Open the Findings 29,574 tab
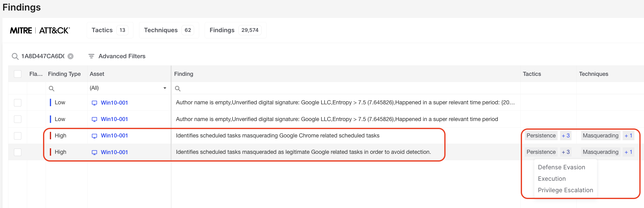Viewport: 644px width, 208px height. tap(235, 30)
